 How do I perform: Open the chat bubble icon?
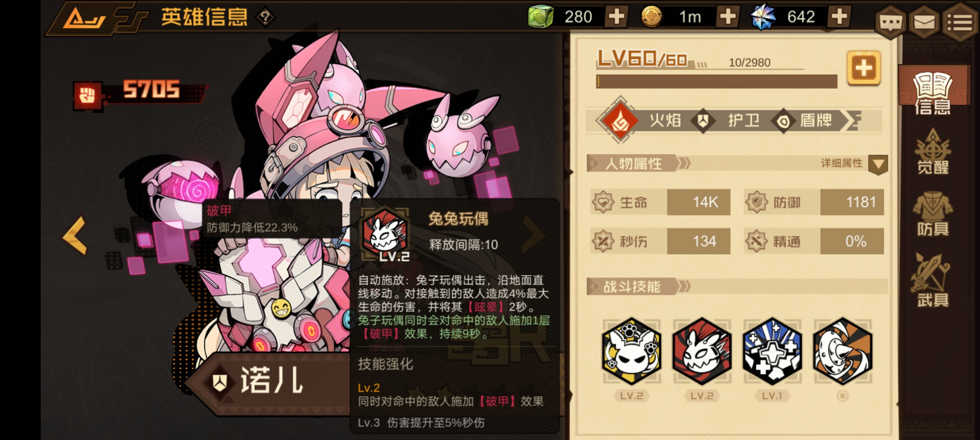(890, 22)
